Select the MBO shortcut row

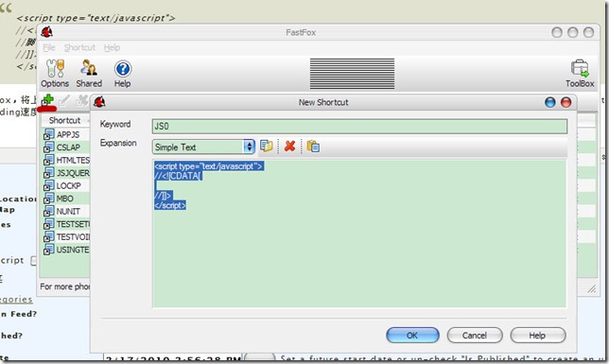[x=66, y=199]
